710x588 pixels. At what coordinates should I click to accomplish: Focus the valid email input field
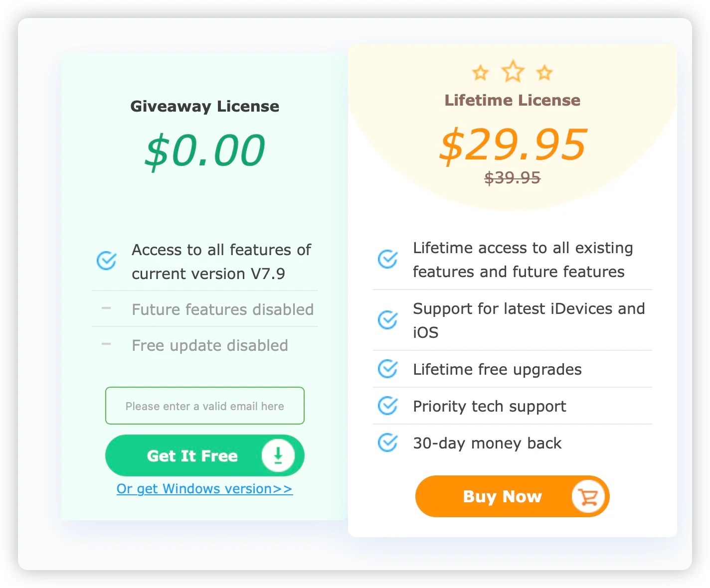(205, 406)
